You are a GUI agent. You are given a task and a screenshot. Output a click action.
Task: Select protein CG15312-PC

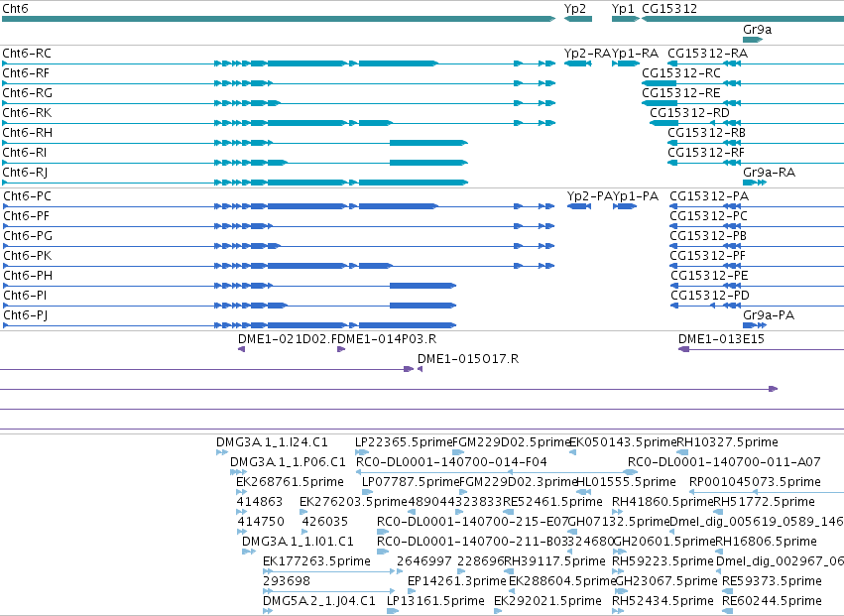[708, 216]
